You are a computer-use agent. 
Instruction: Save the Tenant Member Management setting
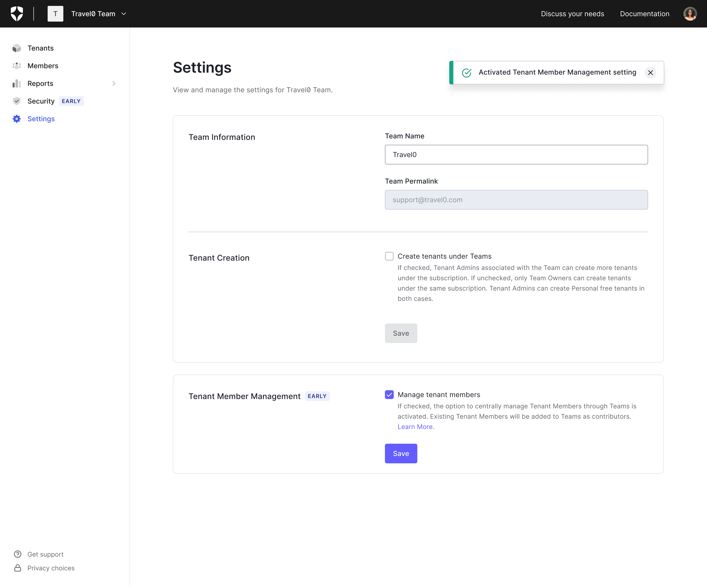pyautogui.click(x=401, y=454)
